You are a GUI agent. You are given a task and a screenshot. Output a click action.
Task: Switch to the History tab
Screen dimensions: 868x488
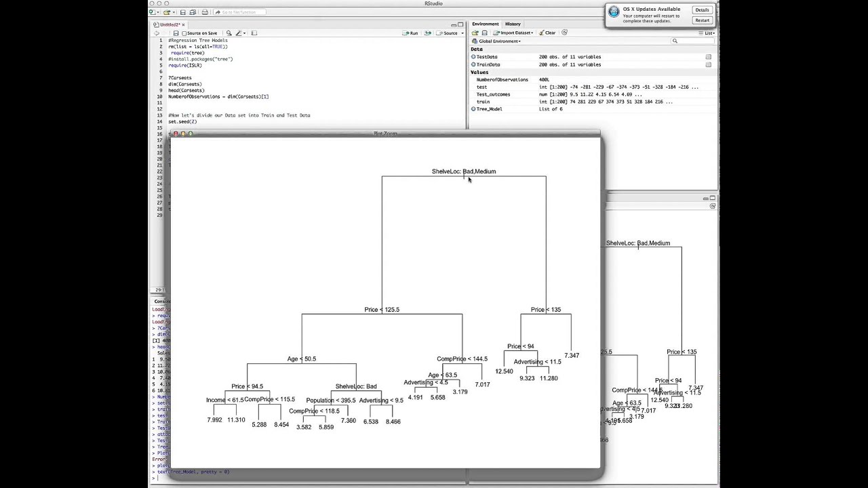(513, 24)
